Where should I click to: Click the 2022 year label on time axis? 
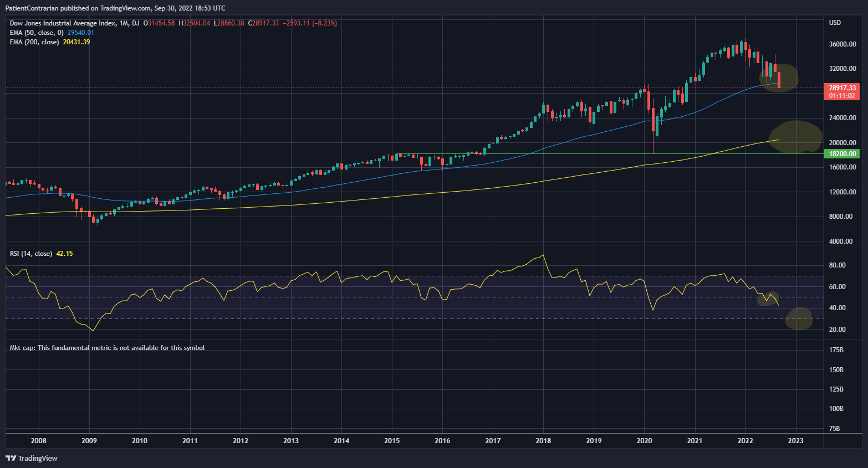[746, 441]
